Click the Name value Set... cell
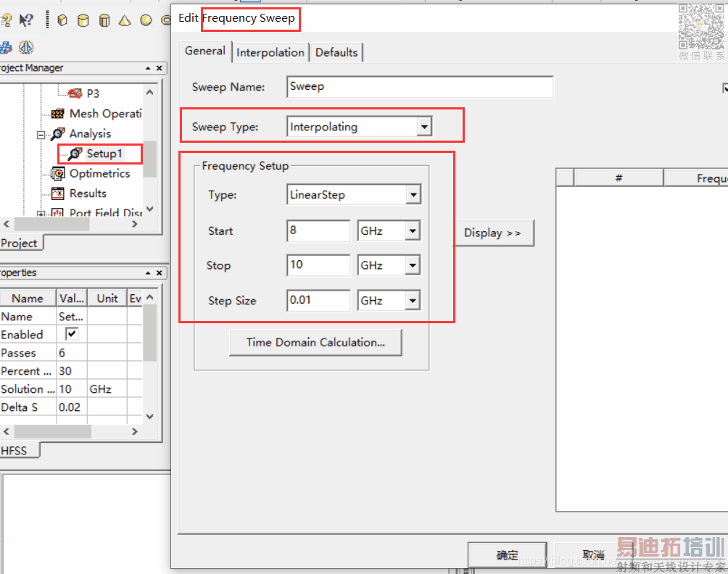The image size is (728, 574). click(x=72, y=317)
